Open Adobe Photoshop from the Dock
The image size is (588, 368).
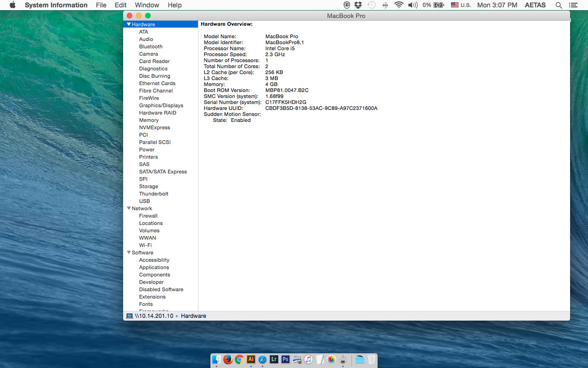pyautogui.click(x=285, y=360)
